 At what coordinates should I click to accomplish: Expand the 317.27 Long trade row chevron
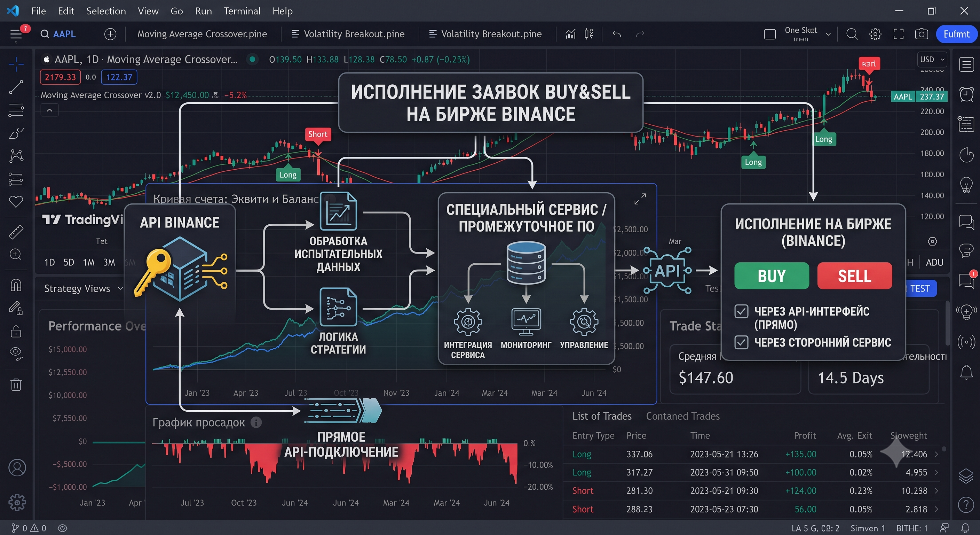936,473
